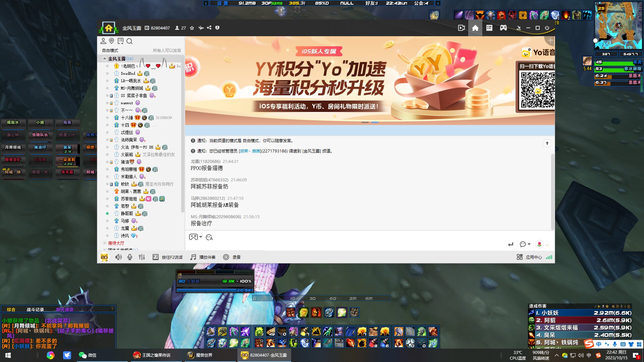This screenshot has width=644, height=362.
Task: Enter the 接待大厅 channel
Action: (116, 243)
